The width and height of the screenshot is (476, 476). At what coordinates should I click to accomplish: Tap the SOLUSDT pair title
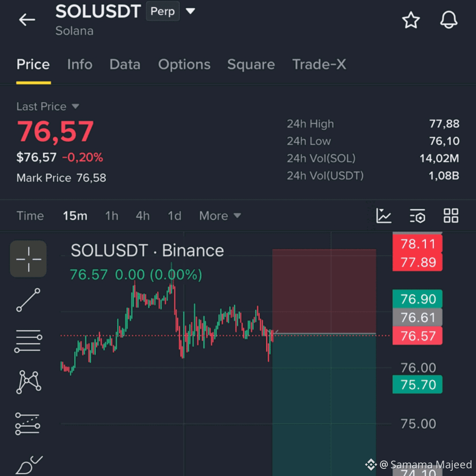[x=98, y=11]
